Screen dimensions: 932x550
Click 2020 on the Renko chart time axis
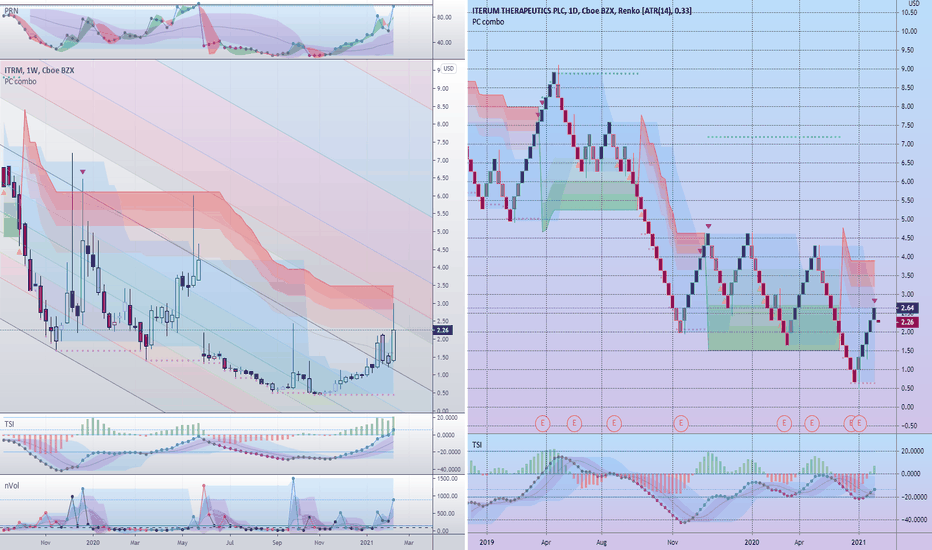coord(752,542)
